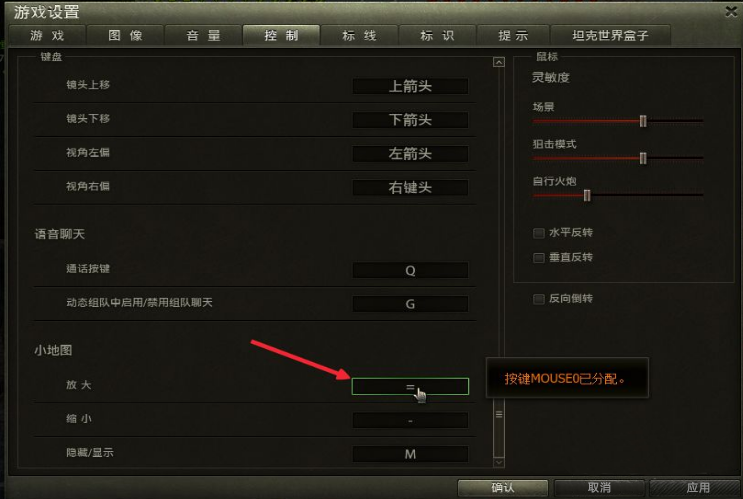Click the 取消 button
Screen dimensions: 743x499
599,488
